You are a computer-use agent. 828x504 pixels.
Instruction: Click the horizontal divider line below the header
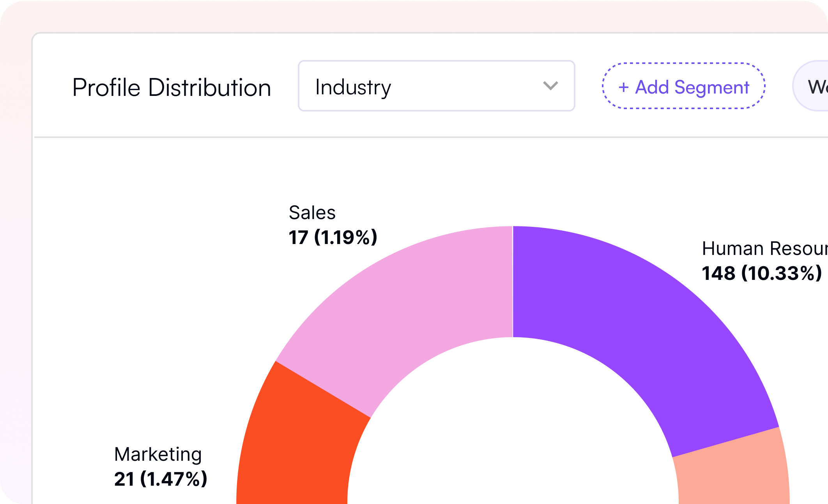[429, 137]
